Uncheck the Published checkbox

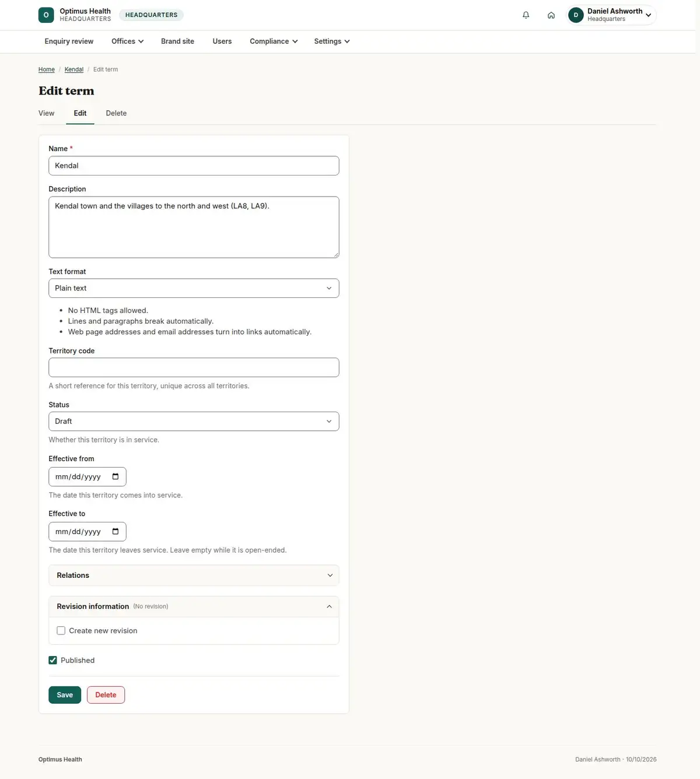click(x=52, y=660)
